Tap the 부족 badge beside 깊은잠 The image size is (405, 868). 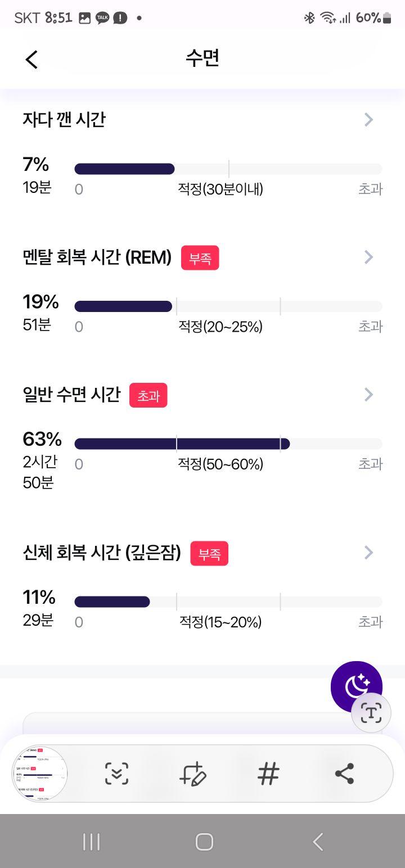pos(209,553)
